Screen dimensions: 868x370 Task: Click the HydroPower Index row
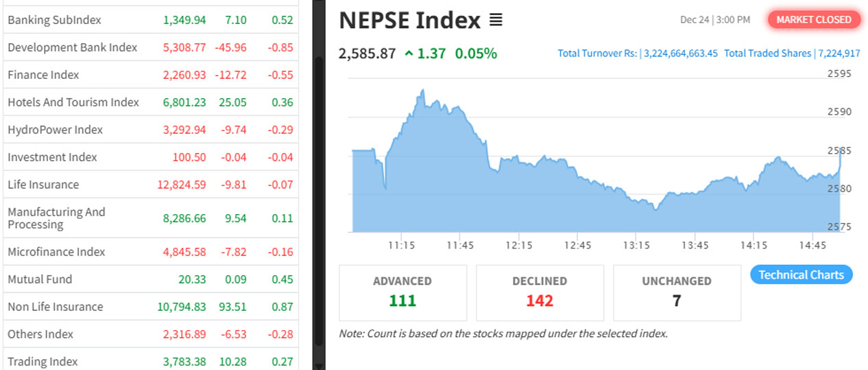tap(55, 130)
